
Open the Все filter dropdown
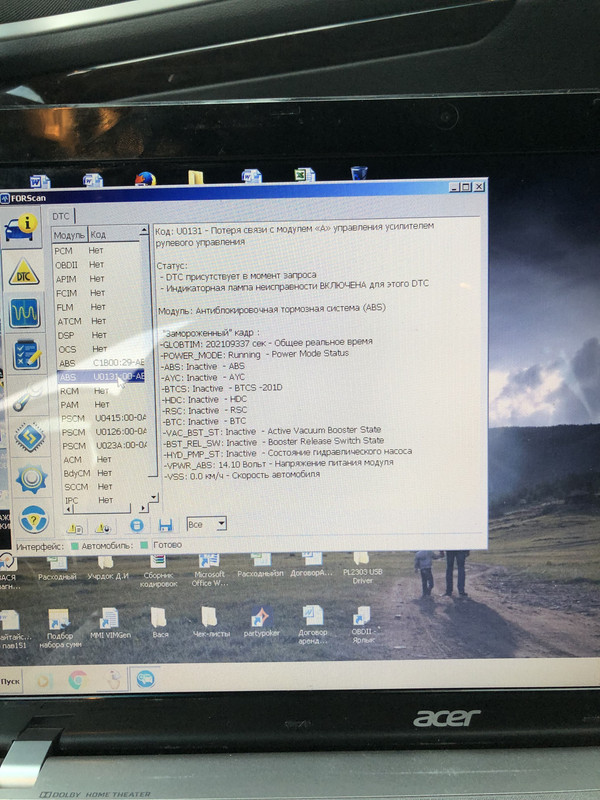pyautogui.click(x=207, y=524)
